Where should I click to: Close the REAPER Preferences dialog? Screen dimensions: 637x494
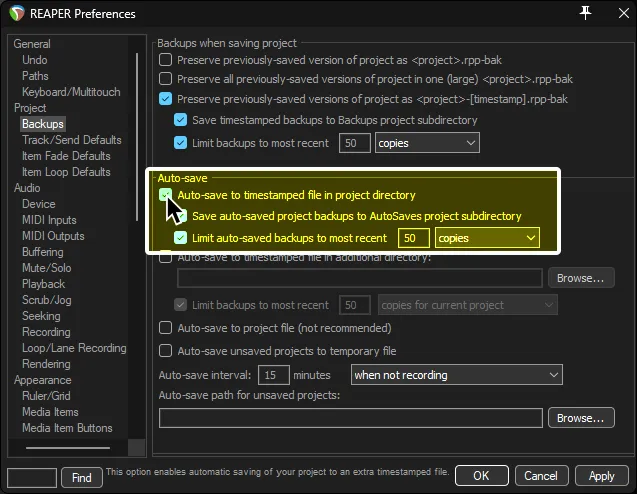point(624,13)
